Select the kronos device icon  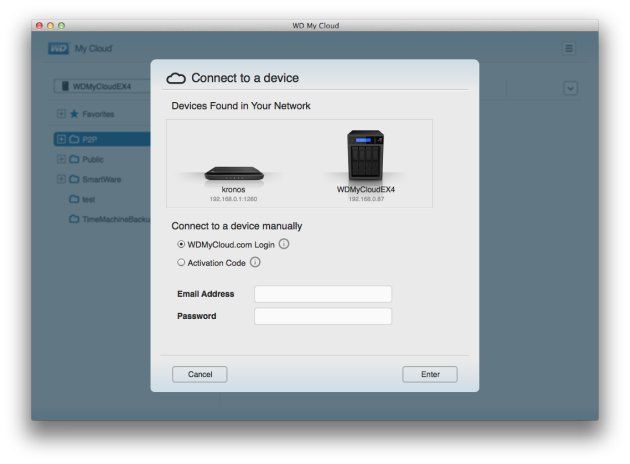(x=234, y=173)
